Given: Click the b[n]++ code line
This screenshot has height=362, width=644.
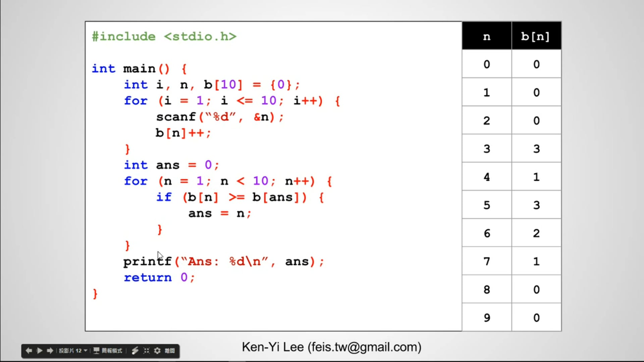Looking at the screenshot, I should tap(183, 133).
